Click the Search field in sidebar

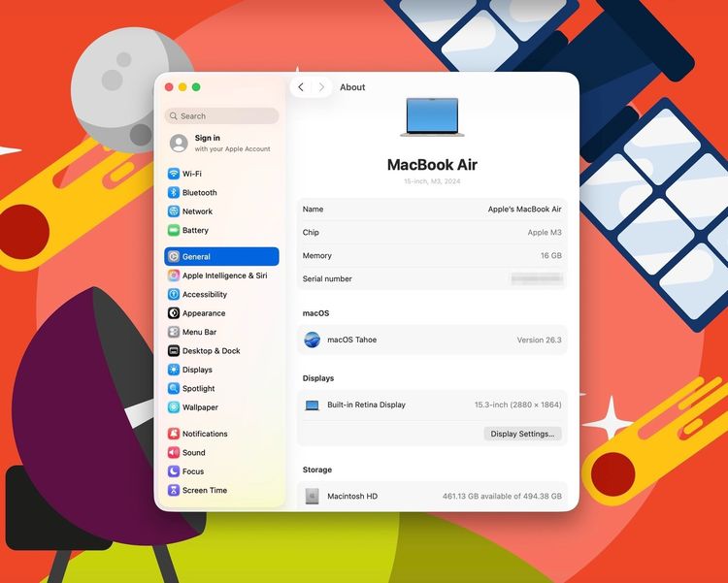(x=222, y=115)
